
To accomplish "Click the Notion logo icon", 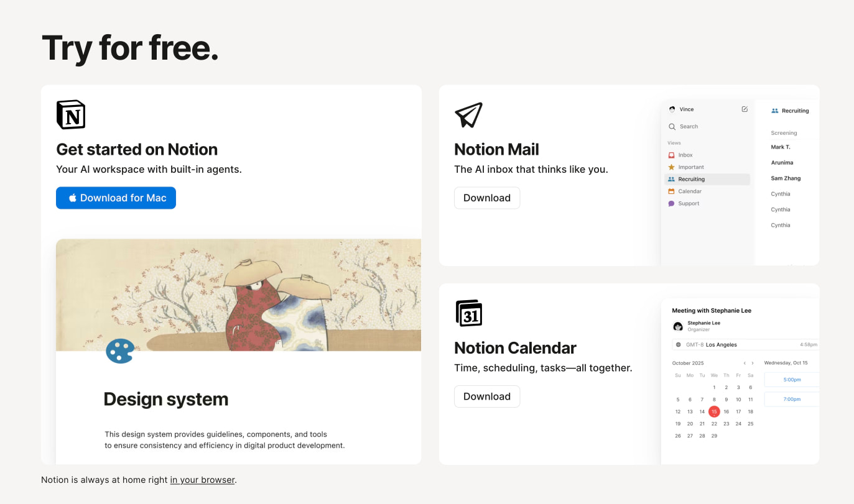I will coord(71,114).
